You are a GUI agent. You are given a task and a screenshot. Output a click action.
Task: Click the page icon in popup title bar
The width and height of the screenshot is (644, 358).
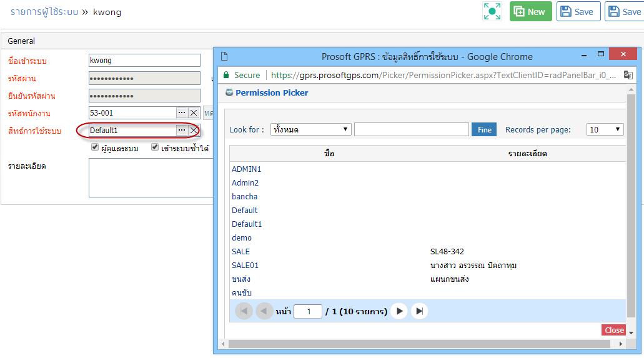click(x=224, y=56)
